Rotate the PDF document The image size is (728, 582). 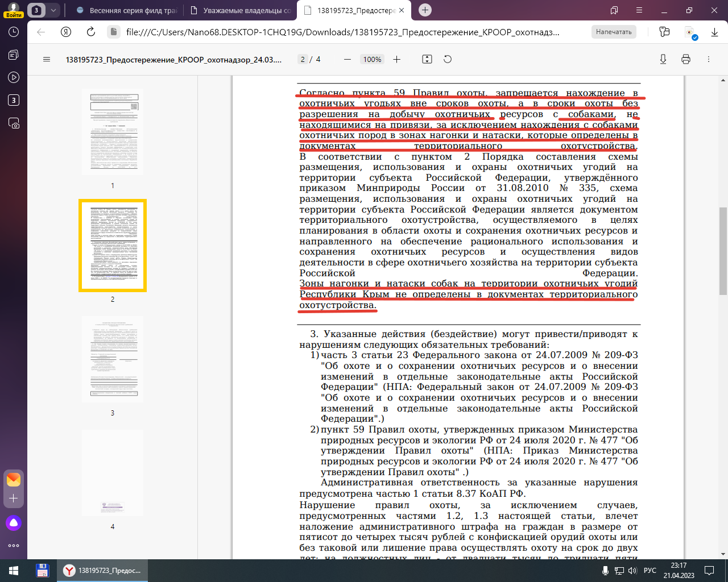pos(448,59)
